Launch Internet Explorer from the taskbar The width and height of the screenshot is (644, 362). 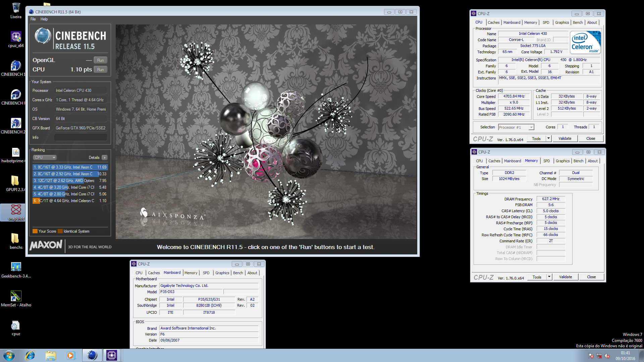point(30,355)
